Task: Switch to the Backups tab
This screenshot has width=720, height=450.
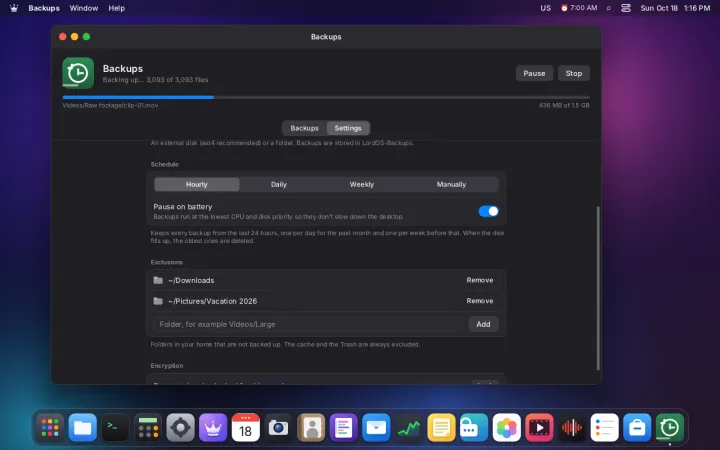Action: tap(304, 128)
